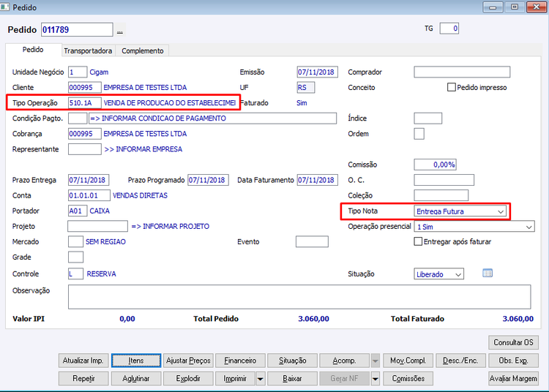
Task: Click the Cliente code field
Action: [x=85, y=88]
